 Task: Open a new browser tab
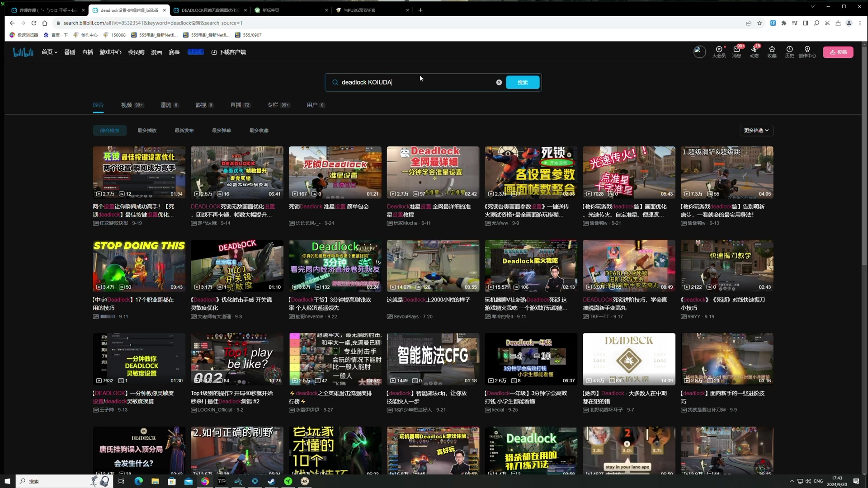420,10
